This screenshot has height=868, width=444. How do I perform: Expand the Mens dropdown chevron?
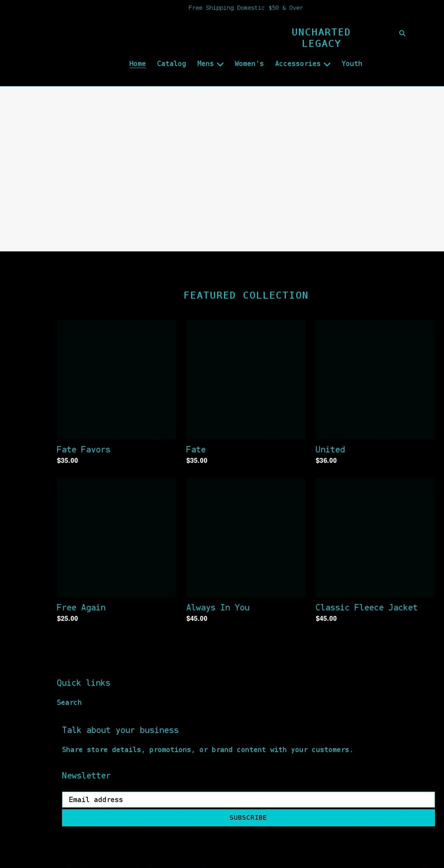tap(220, 64)
